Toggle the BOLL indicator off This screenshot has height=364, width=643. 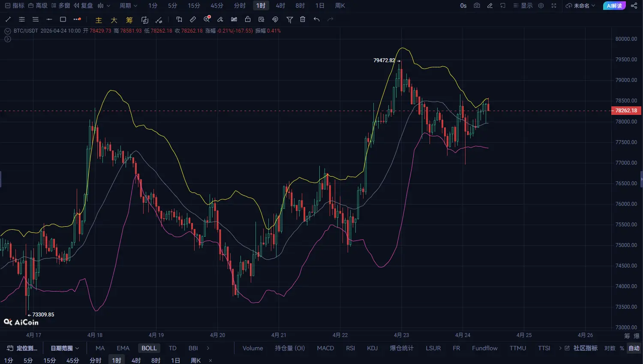coord(149,348)
